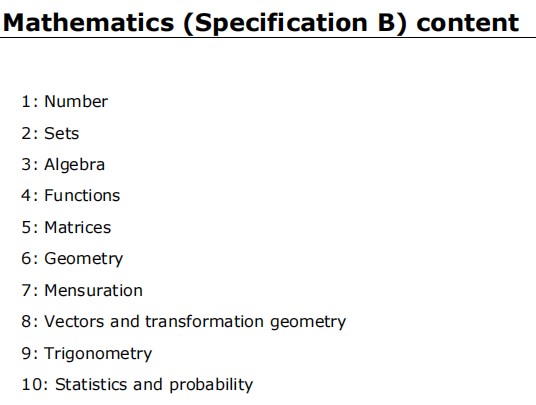Click the word 'probability' in item 10
The image size is (536, 405).
[x=211, y=385]
